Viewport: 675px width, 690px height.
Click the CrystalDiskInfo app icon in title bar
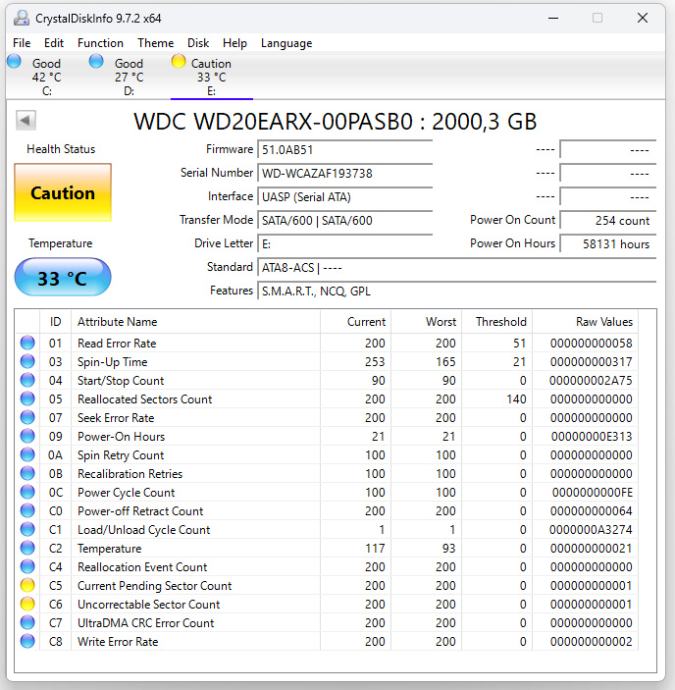click(20, 18)
